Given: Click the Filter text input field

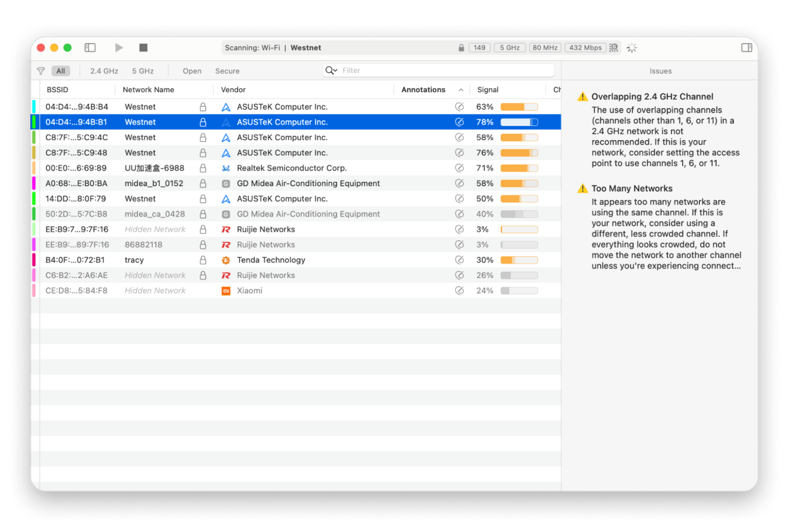Looking at the screenshot, I should (x=445, y=71).
